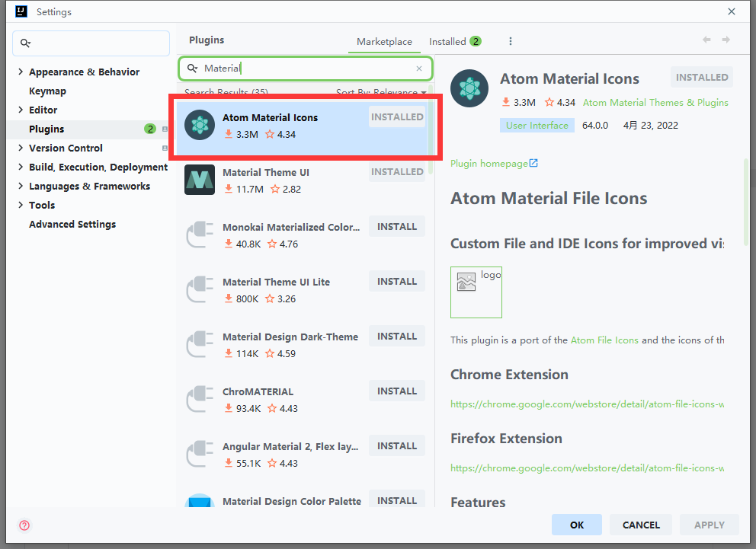
Task: Open the Chrome Extension webstore URL
Action: (587, 404)
